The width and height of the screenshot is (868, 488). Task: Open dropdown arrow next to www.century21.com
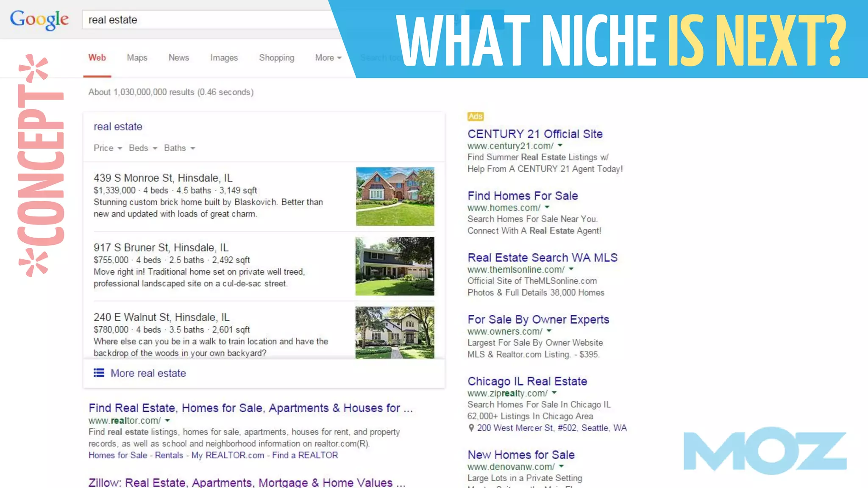[x=560, y=145]
